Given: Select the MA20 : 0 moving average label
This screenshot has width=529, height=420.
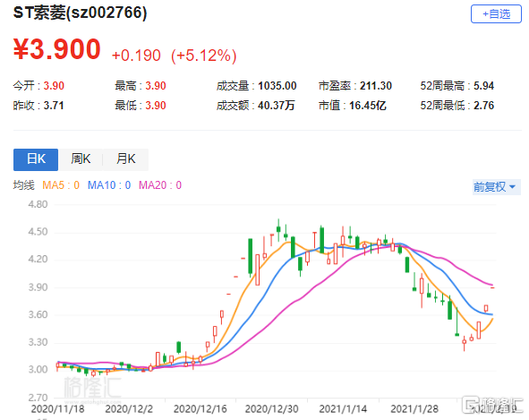Looking at the screenshot, I should 160,185.
